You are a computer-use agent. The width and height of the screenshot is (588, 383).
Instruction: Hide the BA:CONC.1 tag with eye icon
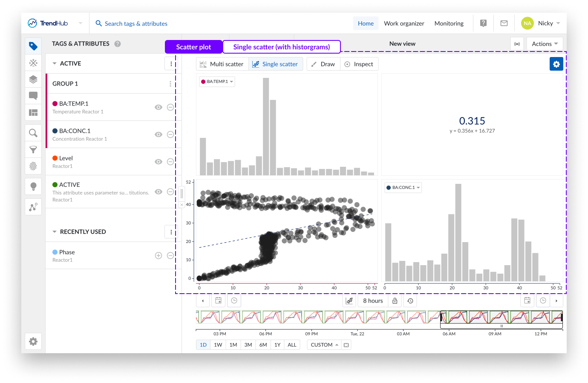click(159, 134)
